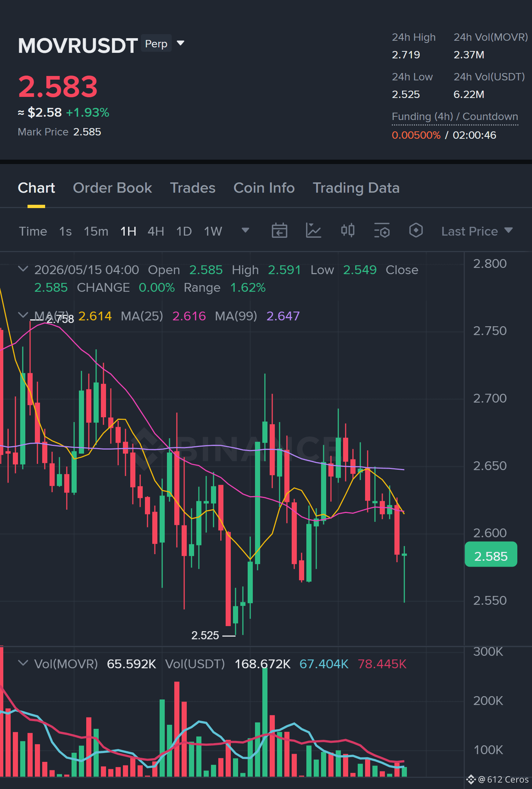The image size is (532, 789).
Task: Open the calendar date jump icon
Action: (279, 231)
